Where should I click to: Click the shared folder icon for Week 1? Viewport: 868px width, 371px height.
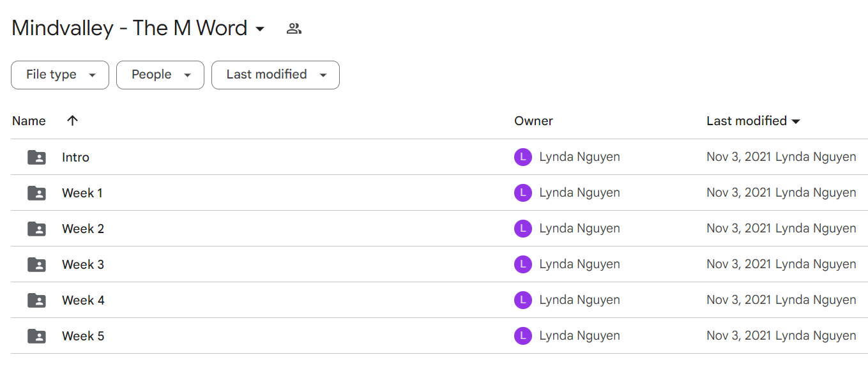[37, 193]
